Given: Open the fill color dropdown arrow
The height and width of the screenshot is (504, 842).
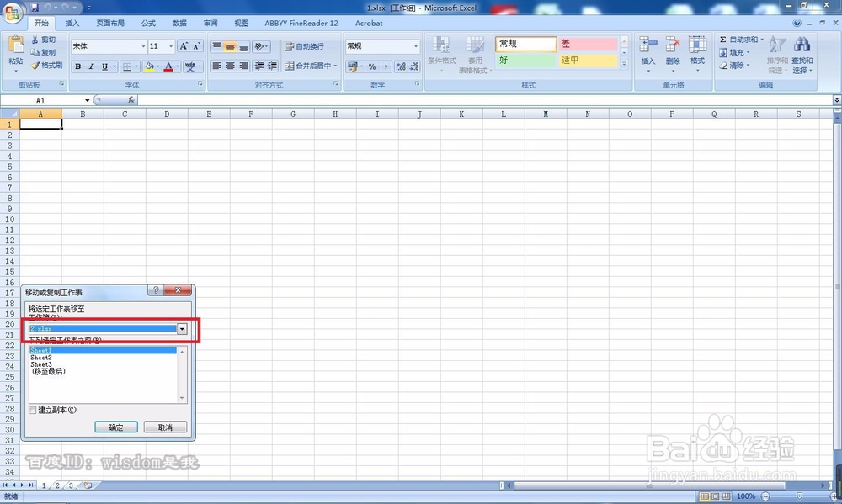Looking at the screenshot, I should tap(158, 66).
